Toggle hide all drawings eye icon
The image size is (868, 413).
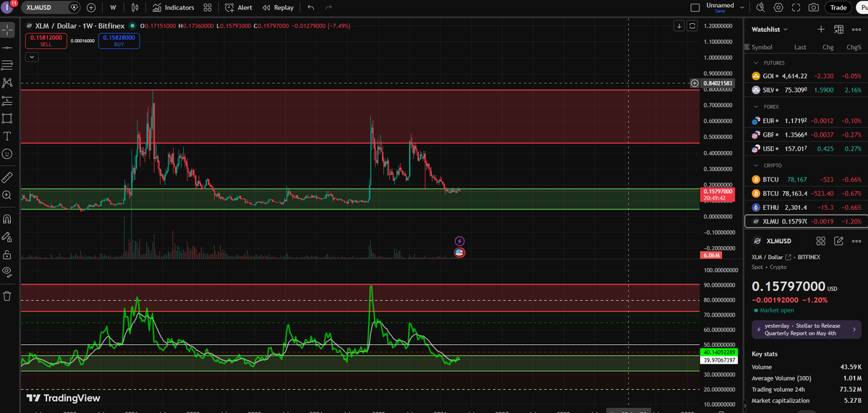pos(7,272)
